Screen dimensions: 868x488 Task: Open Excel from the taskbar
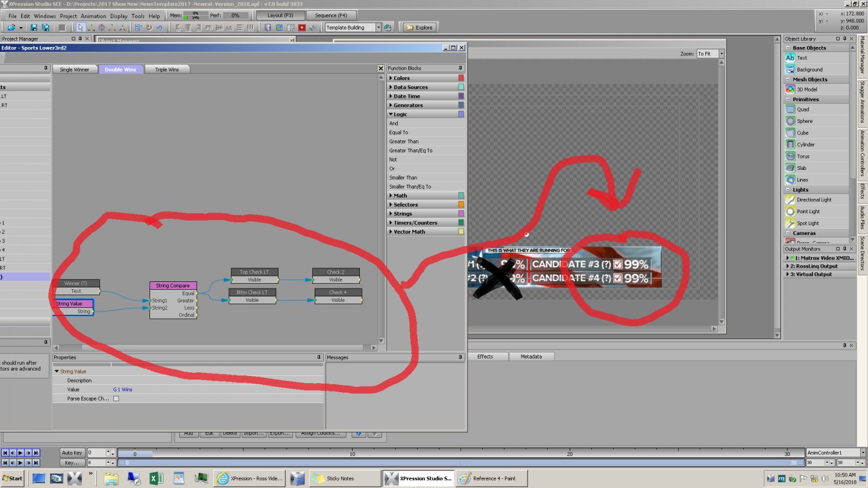click(156, 478)
